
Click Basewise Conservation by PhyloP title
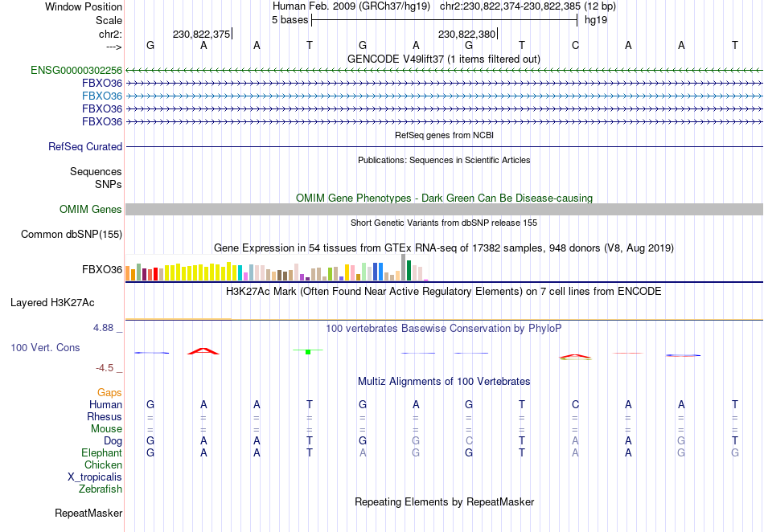click(444, 329)
